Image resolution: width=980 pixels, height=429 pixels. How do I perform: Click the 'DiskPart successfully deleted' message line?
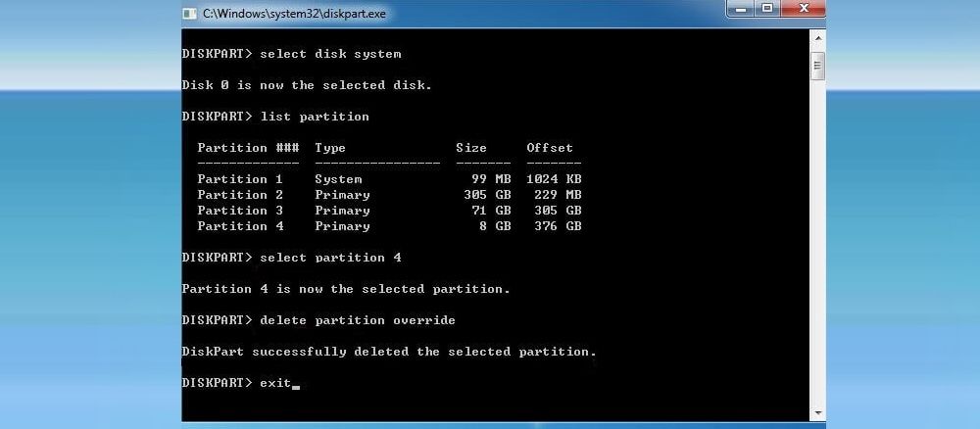389,352
